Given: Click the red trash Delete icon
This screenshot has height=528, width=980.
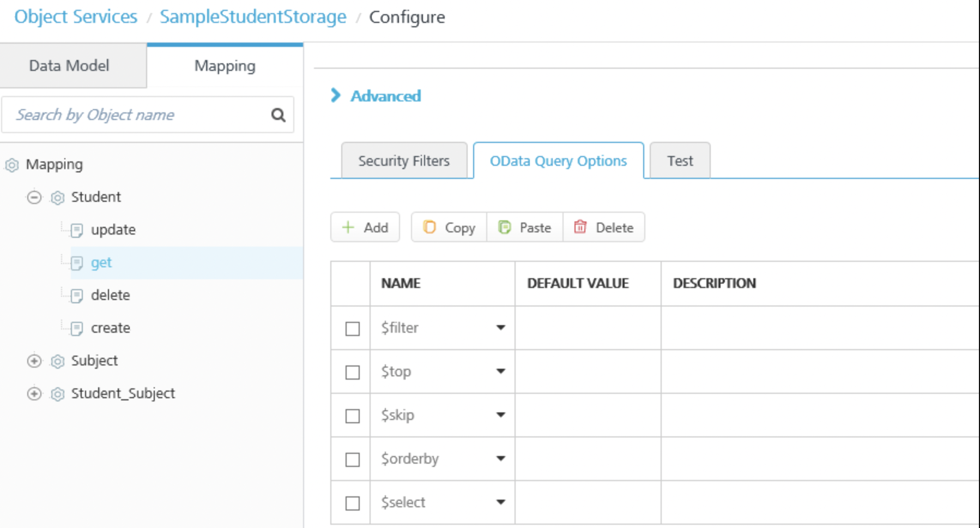Looking at the screenshot, I should coord(580,227).
